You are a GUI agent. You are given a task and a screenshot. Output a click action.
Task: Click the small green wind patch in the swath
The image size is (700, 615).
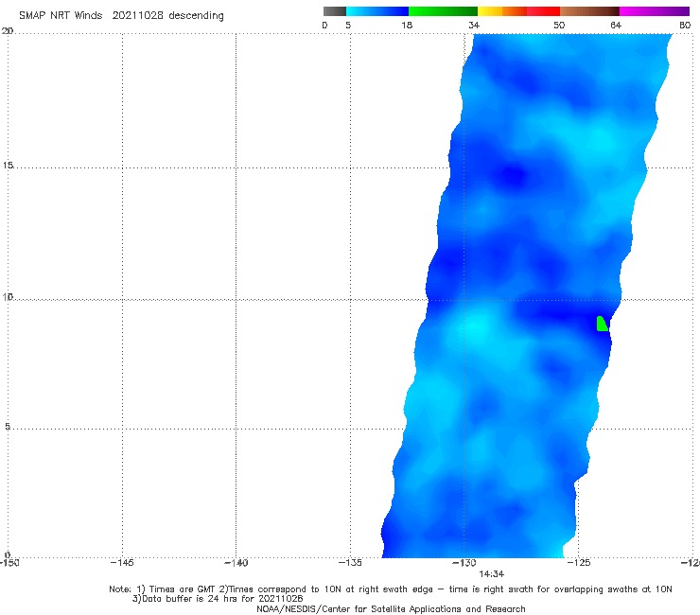tap(602, 324)
